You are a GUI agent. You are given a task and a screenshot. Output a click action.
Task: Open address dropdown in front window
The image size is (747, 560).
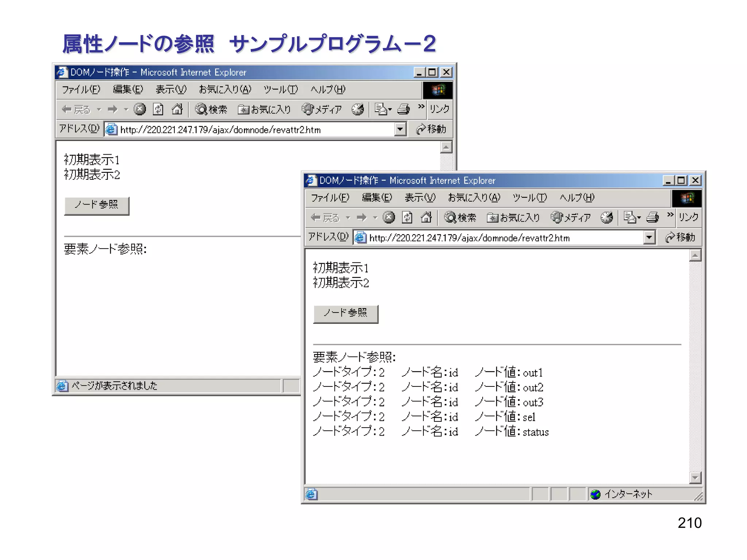649,238
